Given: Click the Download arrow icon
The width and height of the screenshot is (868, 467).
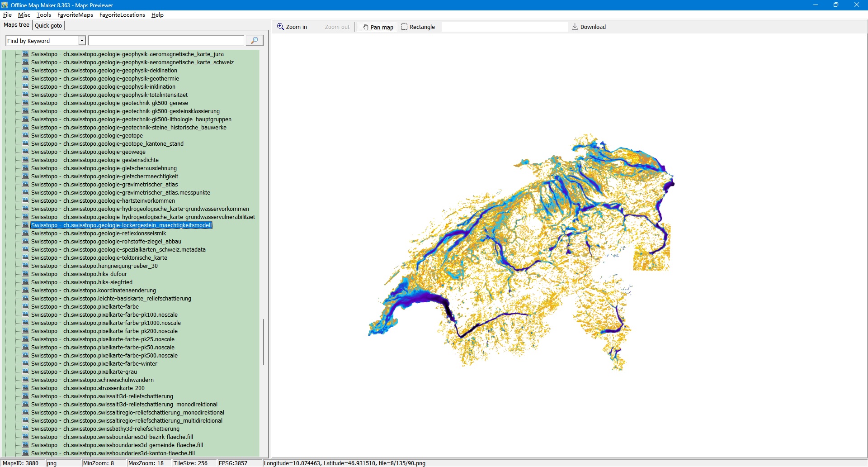Looking at the screenshot, I should (575, 27).
